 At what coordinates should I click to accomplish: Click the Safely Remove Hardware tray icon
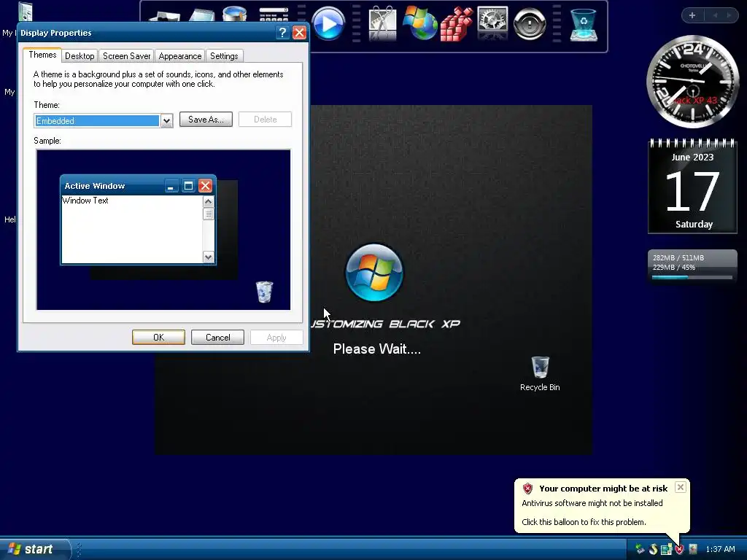[x=640, y=550]
